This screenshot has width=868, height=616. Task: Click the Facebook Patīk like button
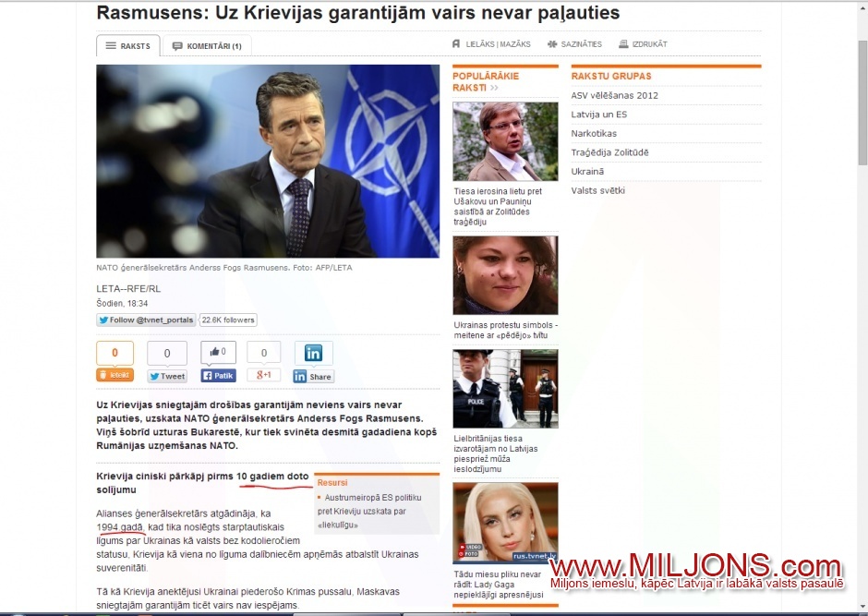218,376
